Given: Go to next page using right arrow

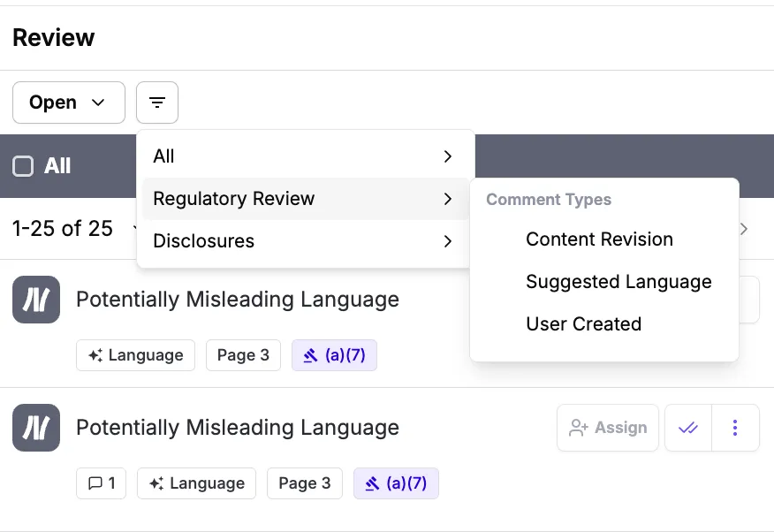Looking at the screenshot, I should (x=744, y=229).
